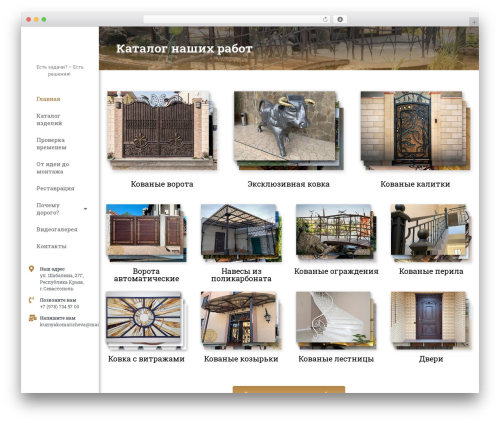
Task: Open the 'Ворота автоматические' photo
Action: [146, 233]
